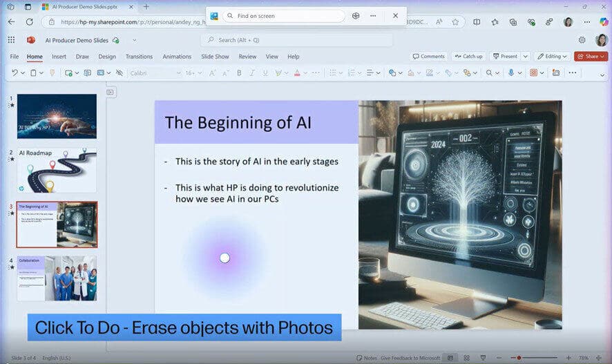Click the Designer icon in the toolbar
The image size is (612, 364).
click(x=88, y=73)
